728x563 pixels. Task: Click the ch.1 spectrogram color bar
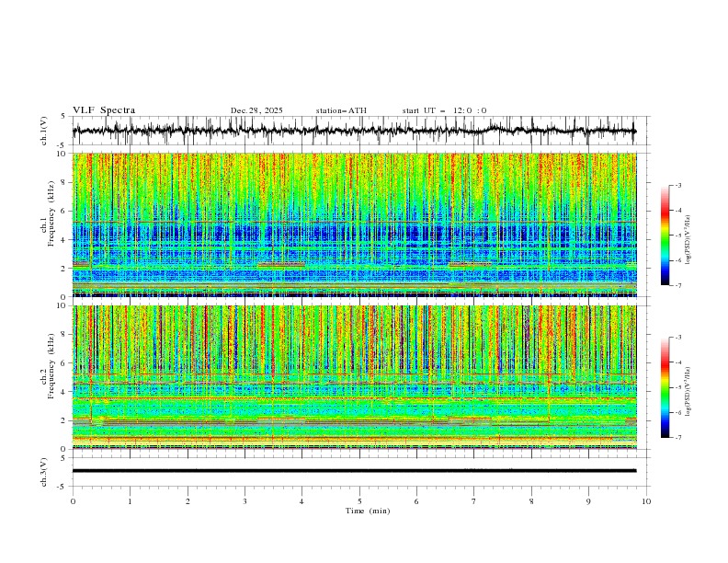[665, 236]
